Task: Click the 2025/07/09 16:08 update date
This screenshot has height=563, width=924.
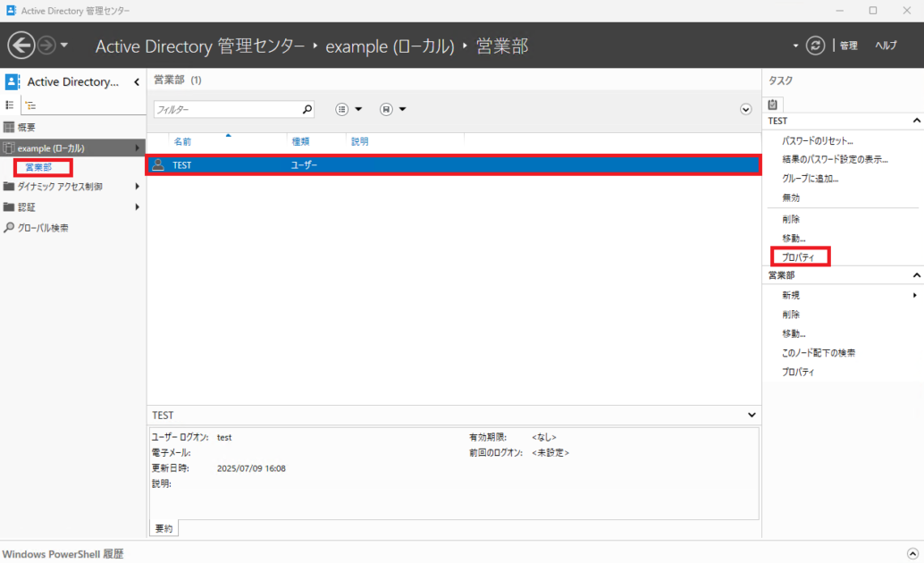Action: (251, 468)
